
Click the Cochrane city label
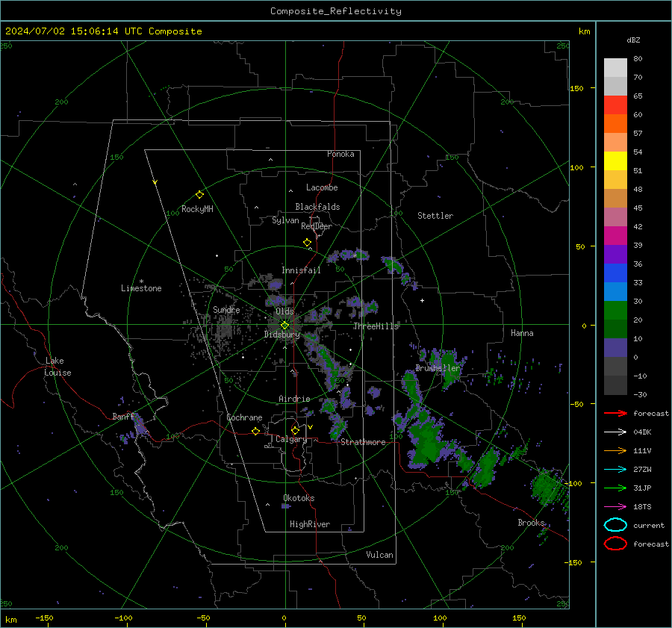pyautogui.click(x=244, y=417)
